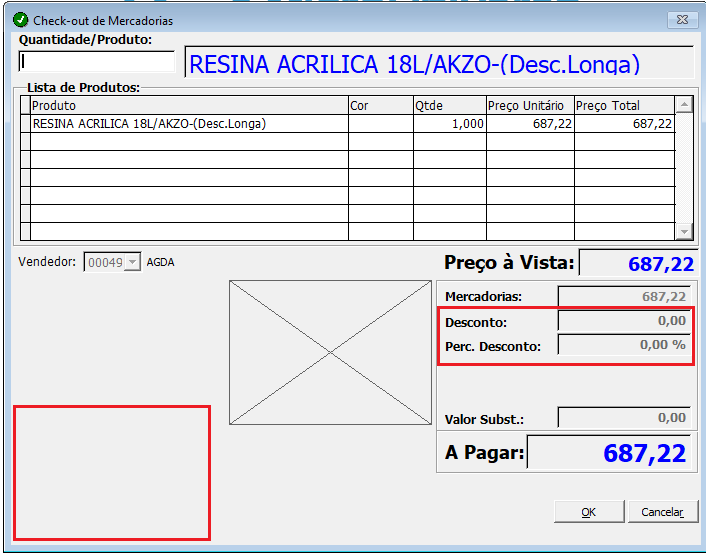This screenshot has width=709, height=557.
Task: Click the Quantidade/Produto input field
Action: (x=97, y=61)
